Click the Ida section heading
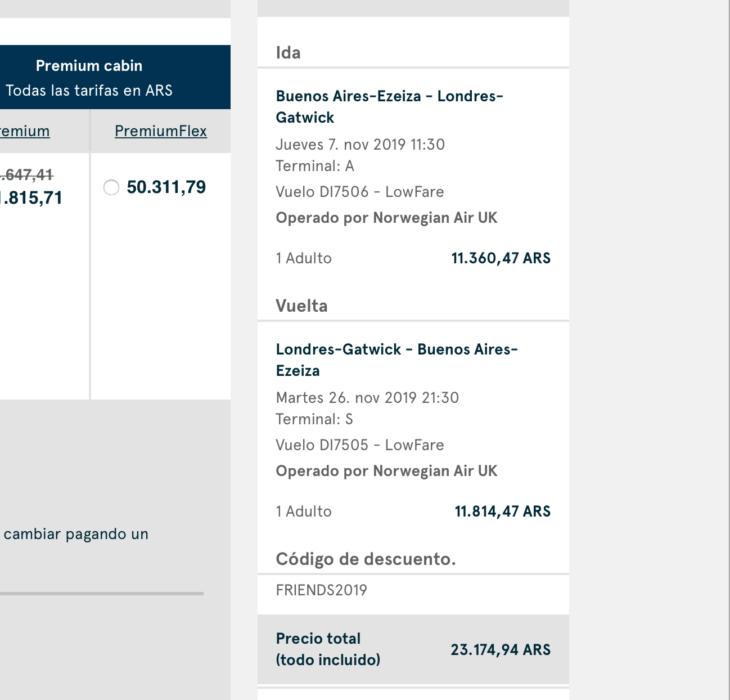 [x=288, y=53]
